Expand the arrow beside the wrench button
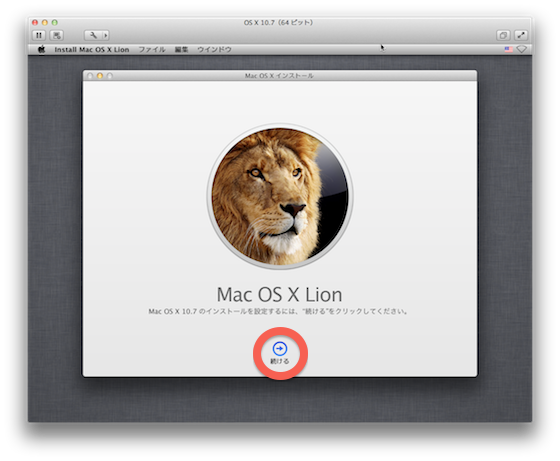560x461 pixels. [x=105, y=35]
